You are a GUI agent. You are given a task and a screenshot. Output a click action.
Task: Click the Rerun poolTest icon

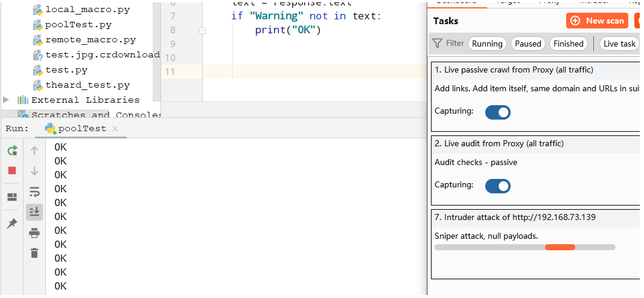click(x=12, y=151)
